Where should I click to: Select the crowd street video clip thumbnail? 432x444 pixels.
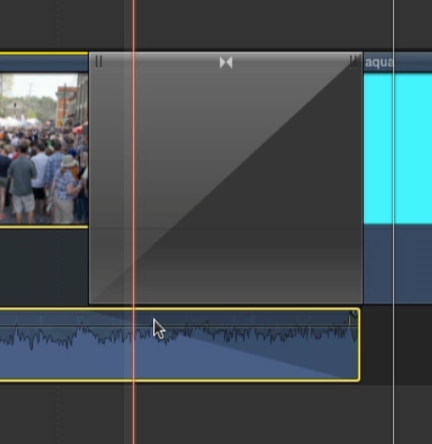[x=44, y=148]
